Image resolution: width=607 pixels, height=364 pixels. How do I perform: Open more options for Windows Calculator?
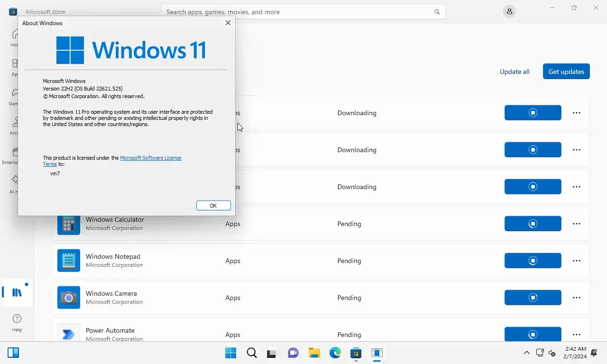coord(577,224)
